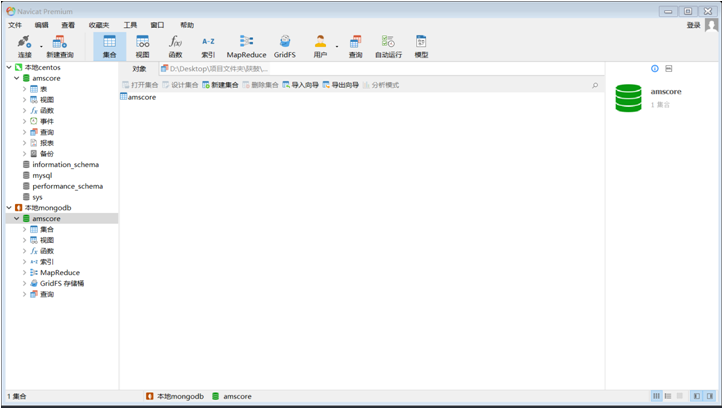
Task: Open the Function toolbar button
Action: (175, 47)
